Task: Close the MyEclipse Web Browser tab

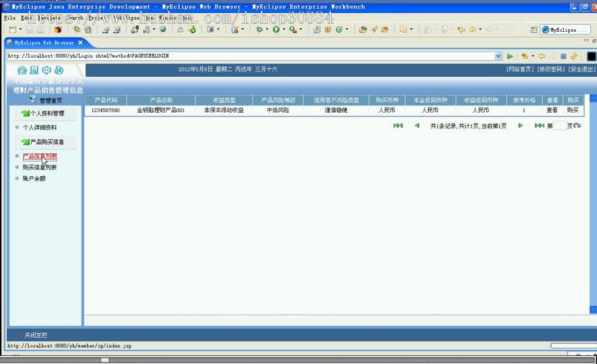Action: click(x=80, y=42)
